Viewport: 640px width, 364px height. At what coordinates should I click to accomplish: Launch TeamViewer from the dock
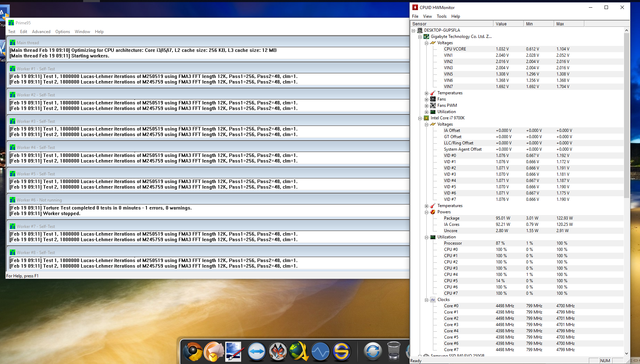[256, 351]
